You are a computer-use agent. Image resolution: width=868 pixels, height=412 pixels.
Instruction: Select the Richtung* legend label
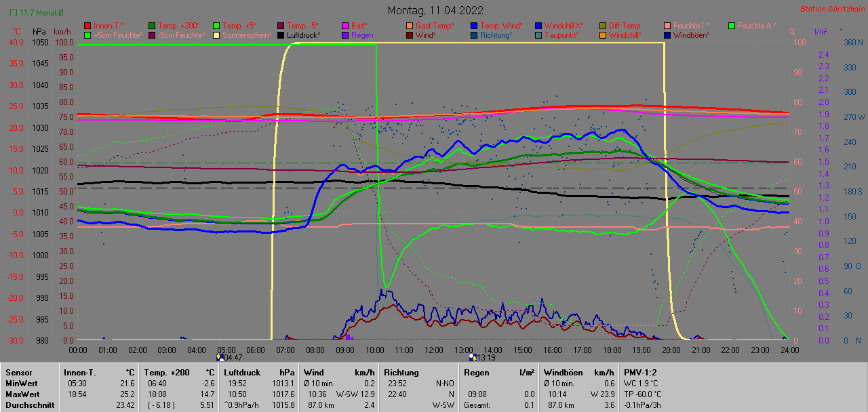pyautogui.click(x=496, y=35)
